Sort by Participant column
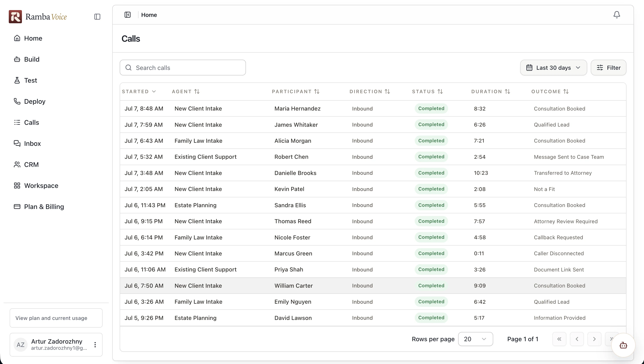Viewport: 644px width, 364px height. point(296,92)
